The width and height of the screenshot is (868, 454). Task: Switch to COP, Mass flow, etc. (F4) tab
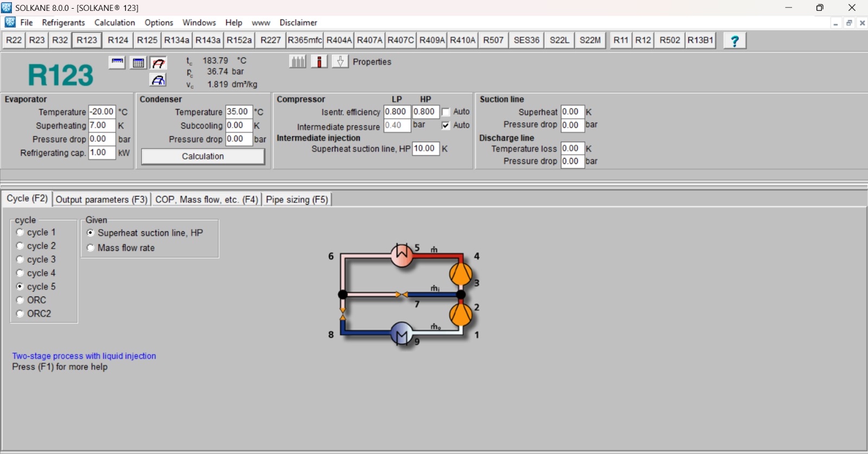click(207, 200)
